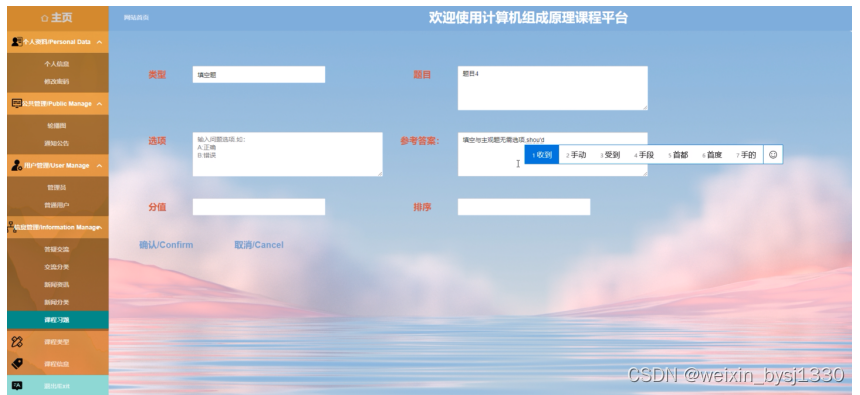
Task: Choose IME candidate 7 手的
Action: click(746, 155)
